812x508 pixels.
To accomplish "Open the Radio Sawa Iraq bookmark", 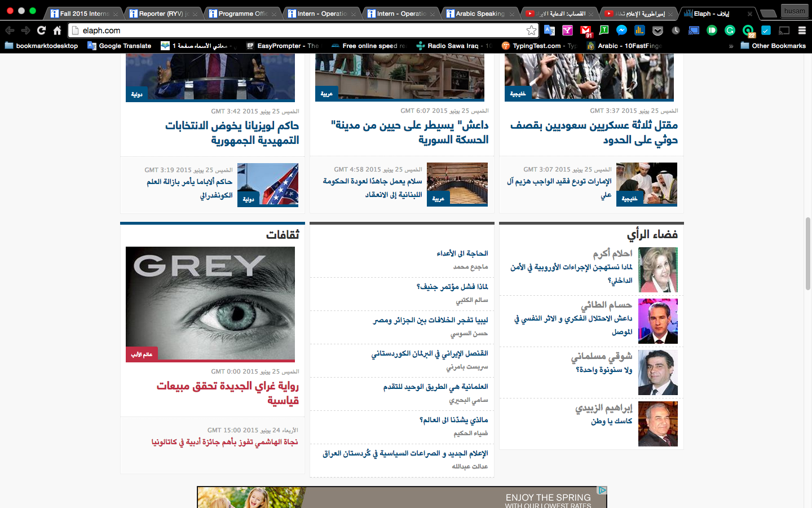I will [454, 46].
